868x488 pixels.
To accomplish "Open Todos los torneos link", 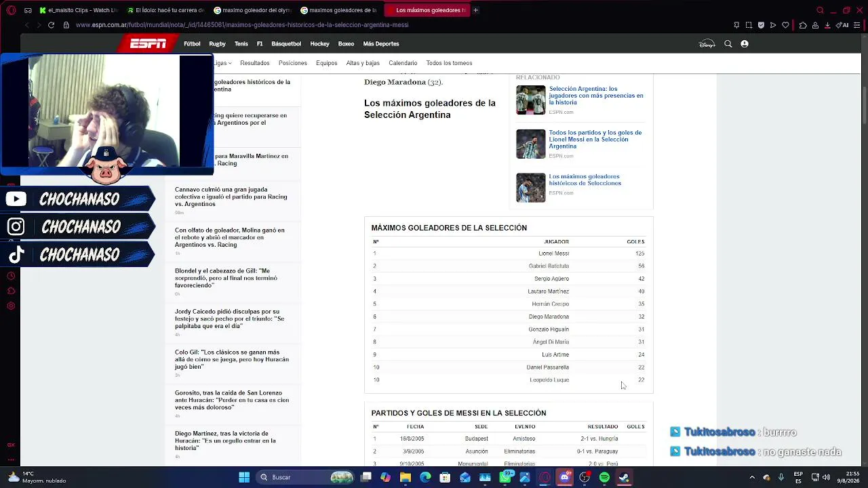I will click(x=449, y=63).
